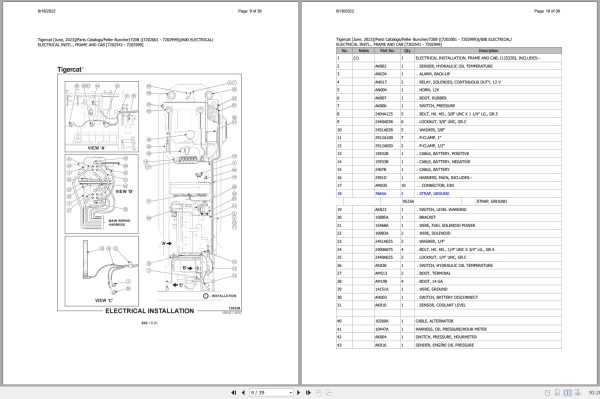Click the SWITCH, PRESSURE cell in row 7
The image size is (600, 399).
click(x=488, y=106)
